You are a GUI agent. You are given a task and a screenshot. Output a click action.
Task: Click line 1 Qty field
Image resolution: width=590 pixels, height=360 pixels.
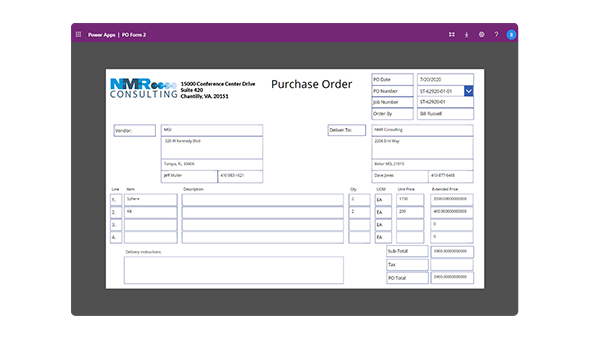359,200
